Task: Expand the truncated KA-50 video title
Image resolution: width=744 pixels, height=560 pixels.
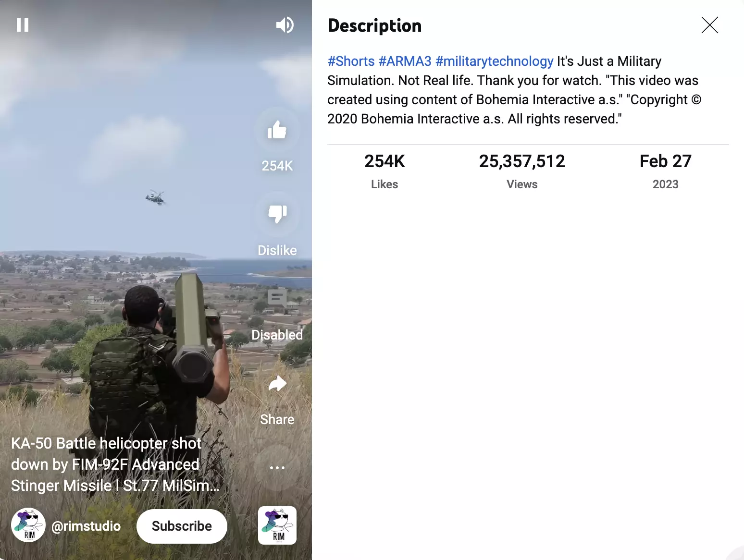Action: 115,464
